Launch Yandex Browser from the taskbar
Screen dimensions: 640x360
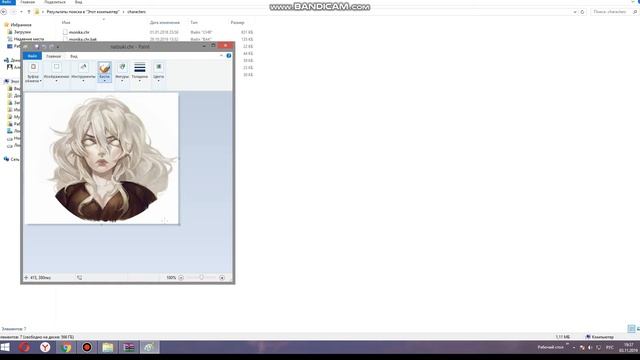tap(45, 347)
